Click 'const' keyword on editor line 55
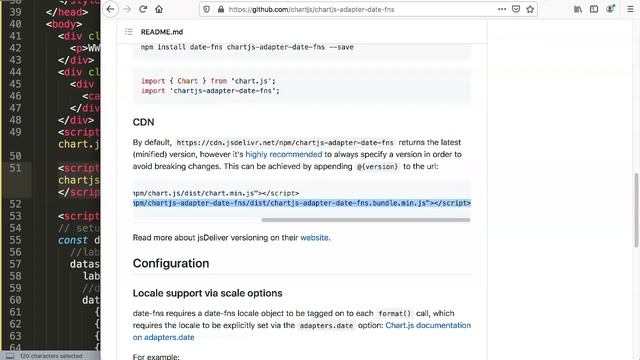The width and height of the screenshot is (640, 360). [73, 240]
